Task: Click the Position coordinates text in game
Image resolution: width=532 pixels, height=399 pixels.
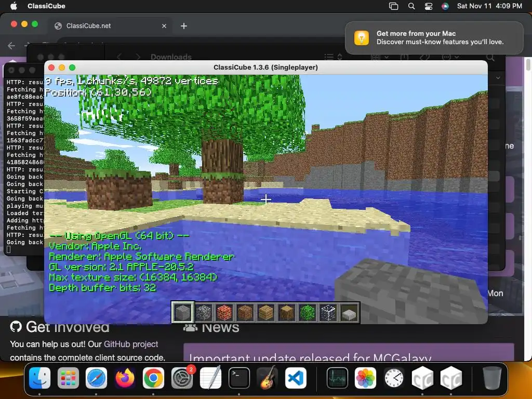Action: 98,92
